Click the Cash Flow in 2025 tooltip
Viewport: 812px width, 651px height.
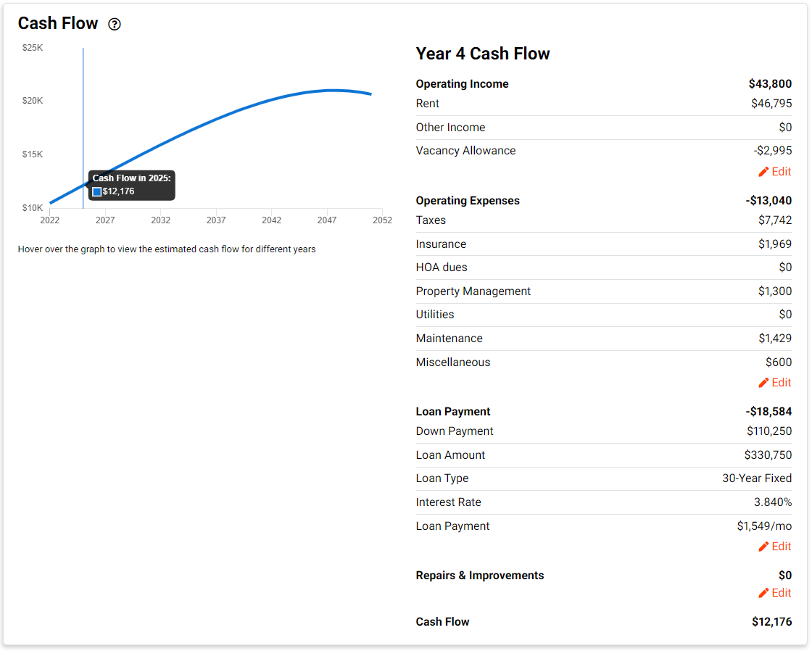[131, 185]
